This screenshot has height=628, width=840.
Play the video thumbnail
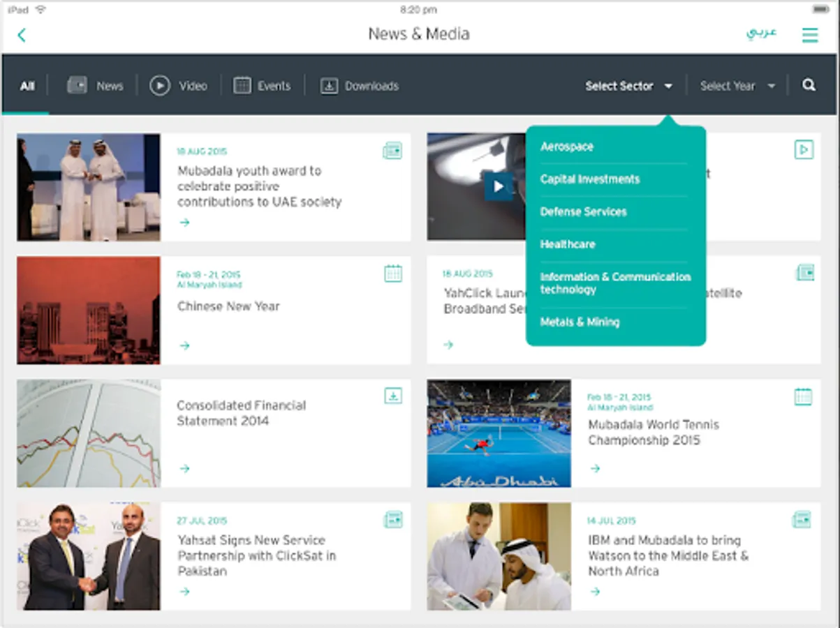coord(498,186)
